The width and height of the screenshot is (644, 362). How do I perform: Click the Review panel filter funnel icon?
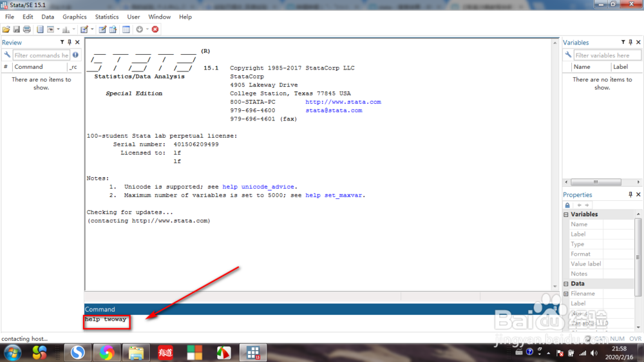tap(62, 42)
